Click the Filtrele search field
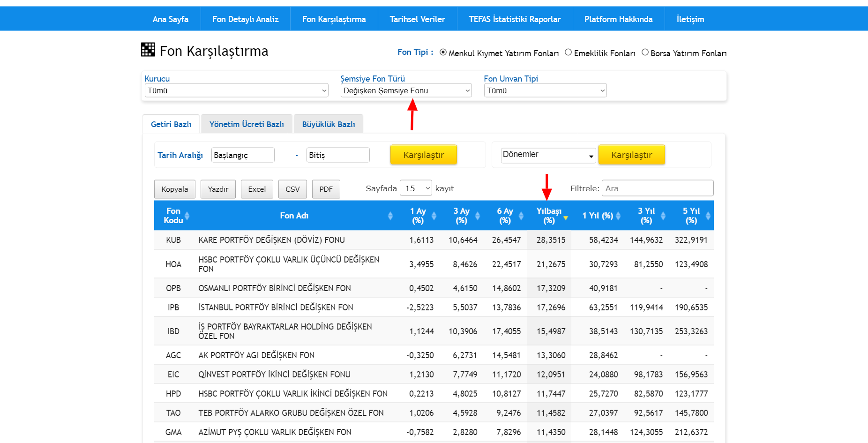Viewport: 868px width, 443px height. (x=657, y=188)
